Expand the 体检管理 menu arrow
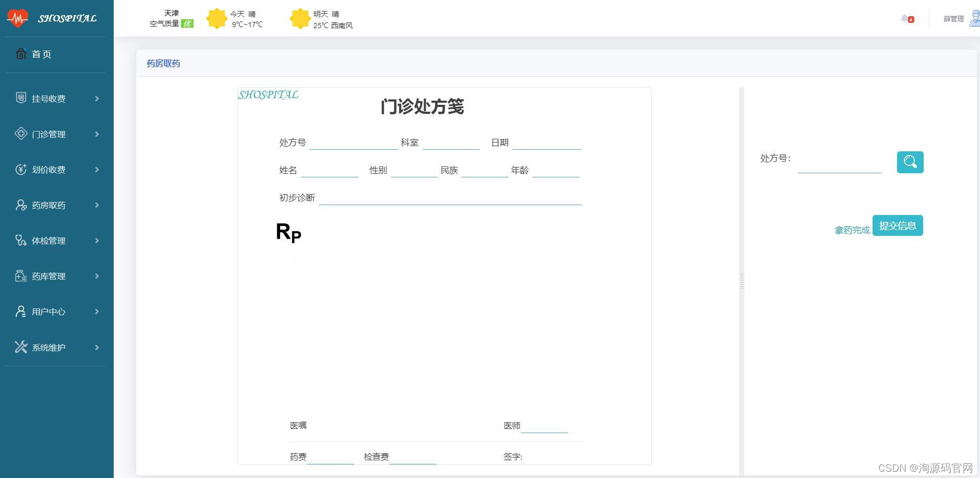 pyautogui.click(x=97, y=241)
